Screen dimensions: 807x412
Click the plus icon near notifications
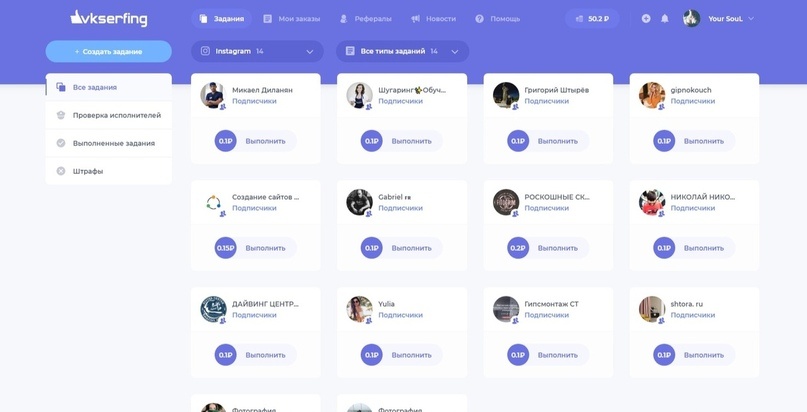pyautogui.click(x=646, y=19)
